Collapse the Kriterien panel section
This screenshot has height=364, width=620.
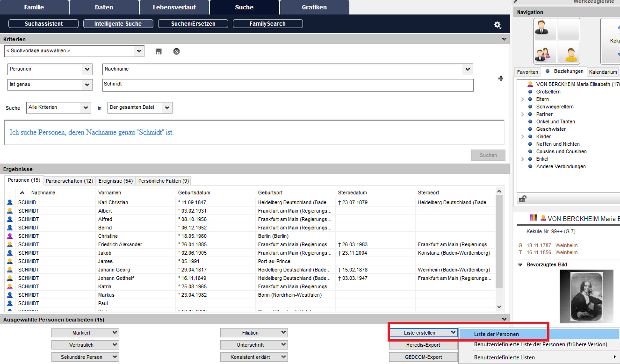504,39
